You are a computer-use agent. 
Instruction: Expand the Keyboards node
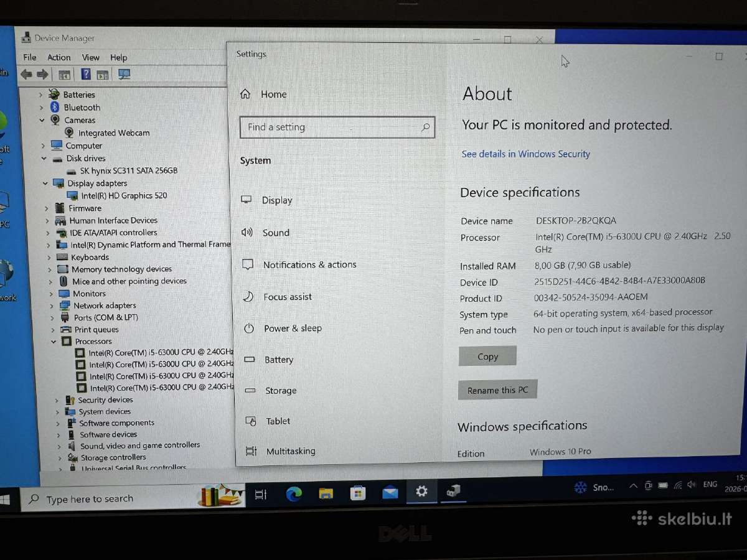point(49,258)
